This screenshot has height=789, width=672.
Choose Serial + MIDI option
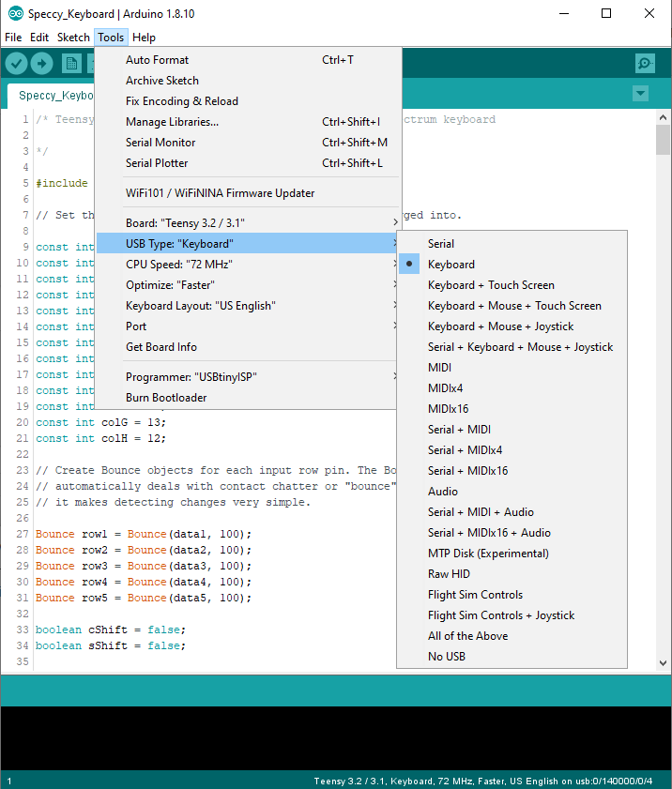point(512,430)
